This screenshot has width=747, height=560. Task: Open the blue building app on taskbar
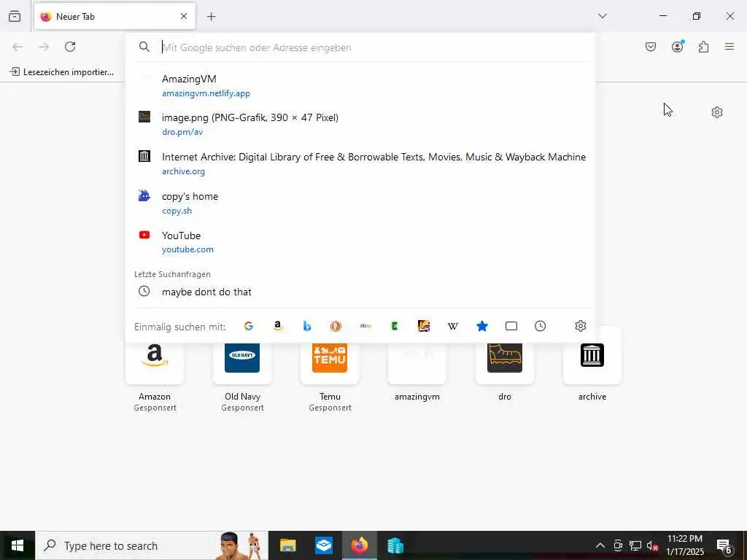point(395,545)
